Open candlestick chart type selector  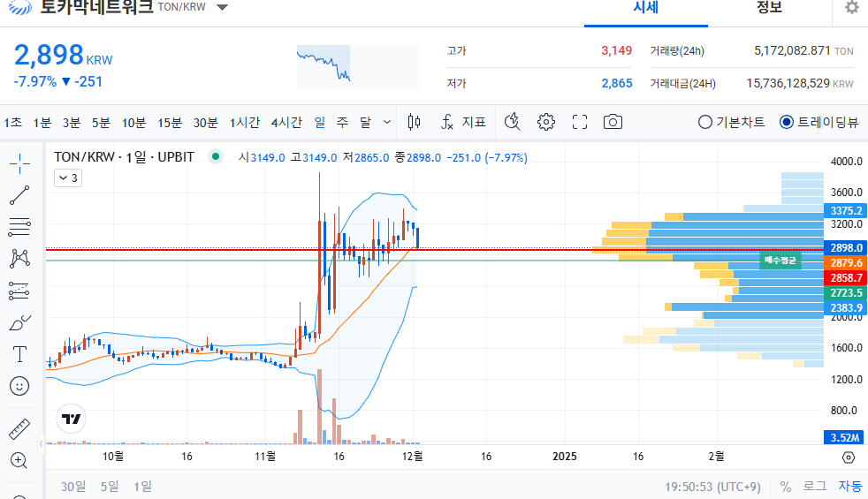tap(414, 122)
